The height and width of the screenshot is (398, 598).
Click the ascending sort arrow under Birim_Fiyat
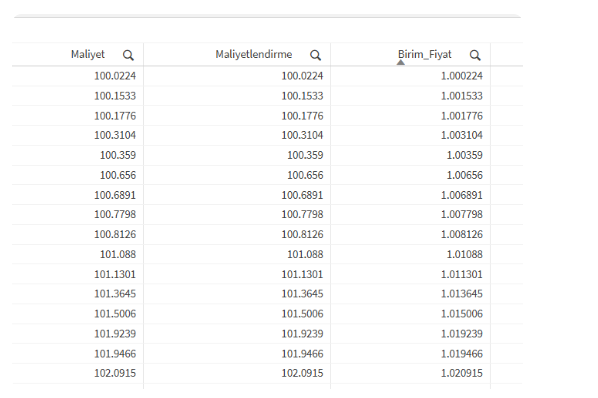pyautogui.click(x=400, y=62)
